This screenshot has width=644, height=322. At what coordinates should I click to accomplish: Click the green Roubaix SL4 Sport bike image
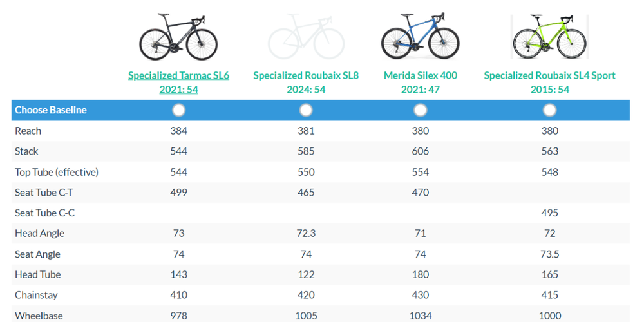[549, 37]
